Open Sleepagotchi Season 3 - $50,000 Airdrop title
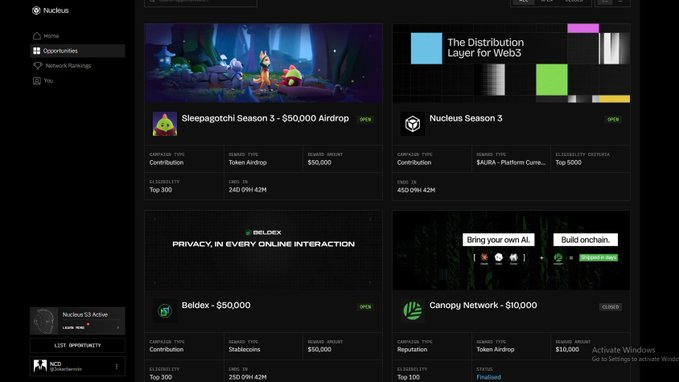 click(265, 118)
